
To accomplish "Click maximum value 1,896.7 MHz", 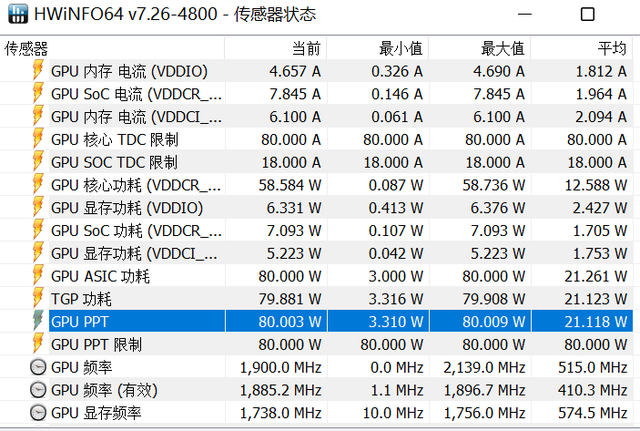I will pyautogui.click(x=484, y=391).
